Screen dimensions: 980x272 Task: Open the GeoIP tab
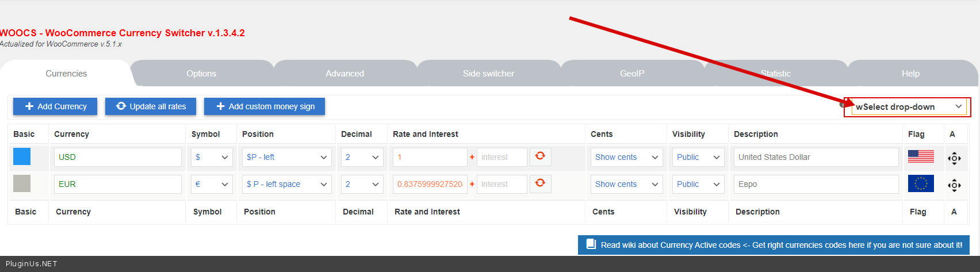tap(632, 74)
